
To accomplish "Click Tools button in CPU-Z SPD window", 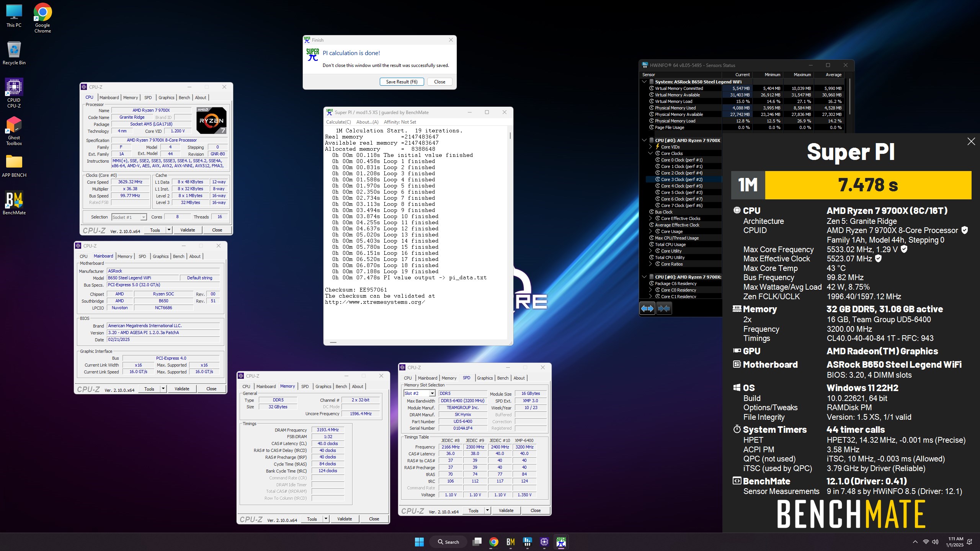I will (x=474, y=510).
